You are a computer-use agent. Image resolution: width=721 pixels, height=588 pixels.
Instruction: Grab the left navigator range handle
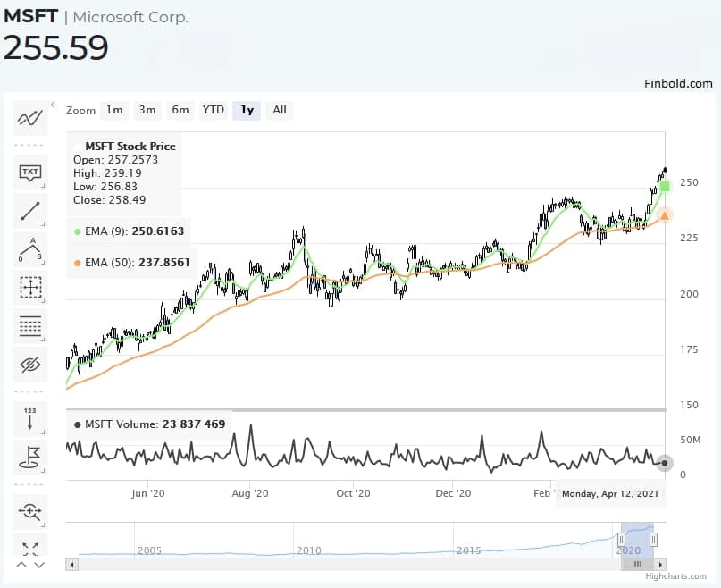(x=621, y=539)
